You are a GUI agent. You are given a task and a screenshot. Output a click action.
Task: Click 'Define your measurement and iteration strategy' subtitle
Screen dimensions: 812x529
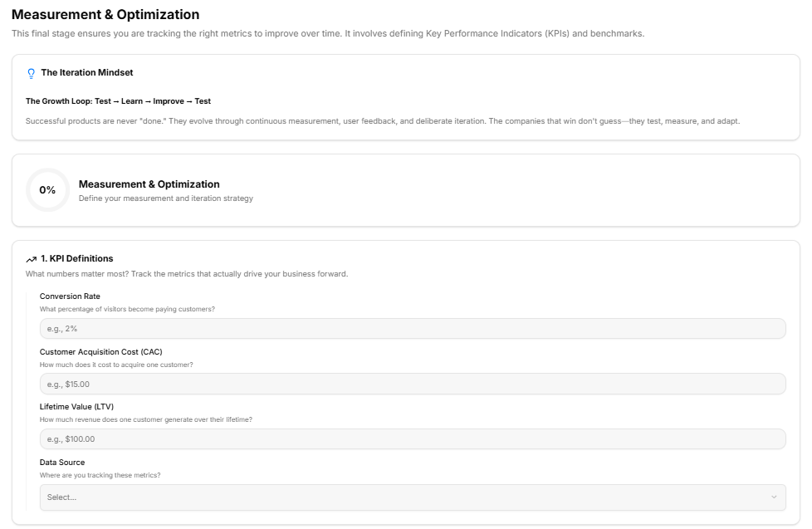166,198
